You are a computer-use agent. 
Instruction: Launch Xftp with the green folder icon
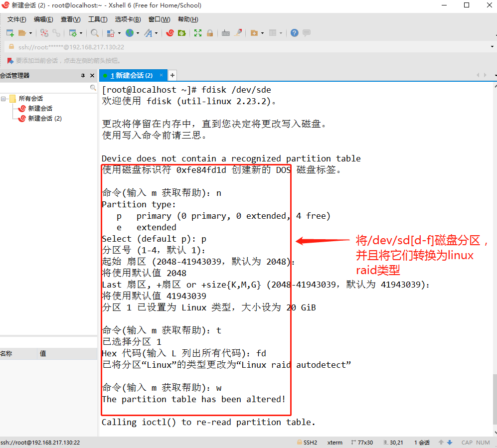coord(182,33)
